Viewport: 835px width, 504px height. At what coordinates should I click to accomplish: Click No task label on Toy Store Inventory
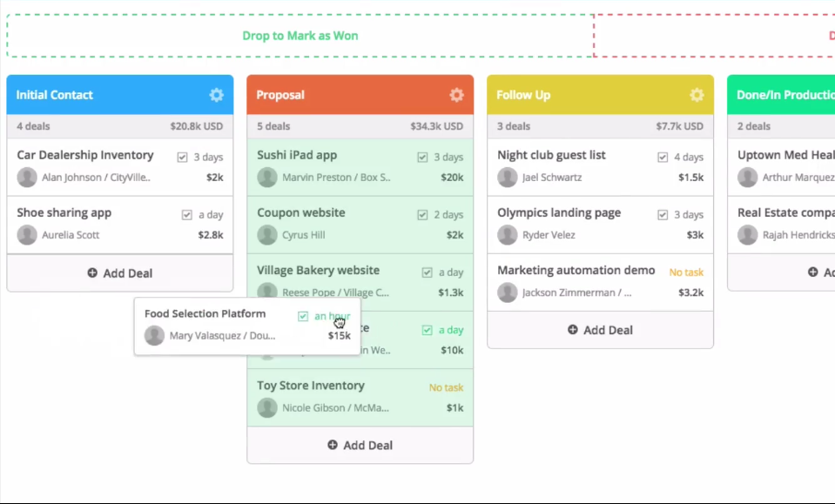(x=446, y=387)
